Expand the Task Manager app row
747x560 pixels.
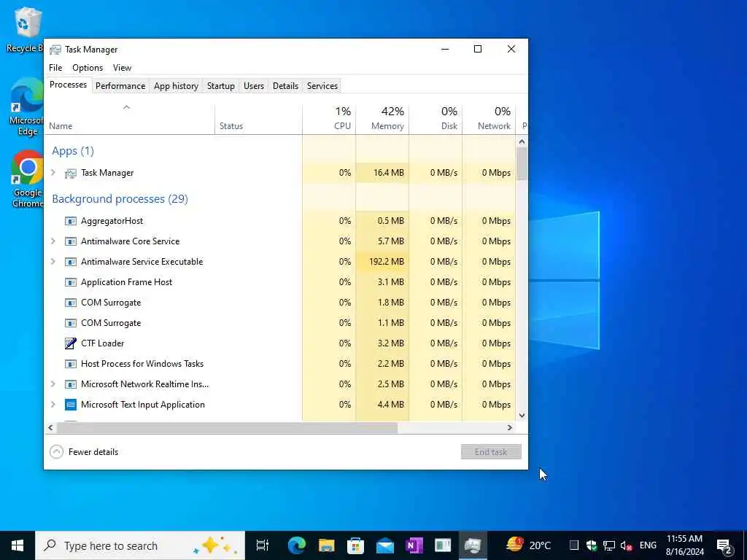pyautogui.click(x=53, y=173)
